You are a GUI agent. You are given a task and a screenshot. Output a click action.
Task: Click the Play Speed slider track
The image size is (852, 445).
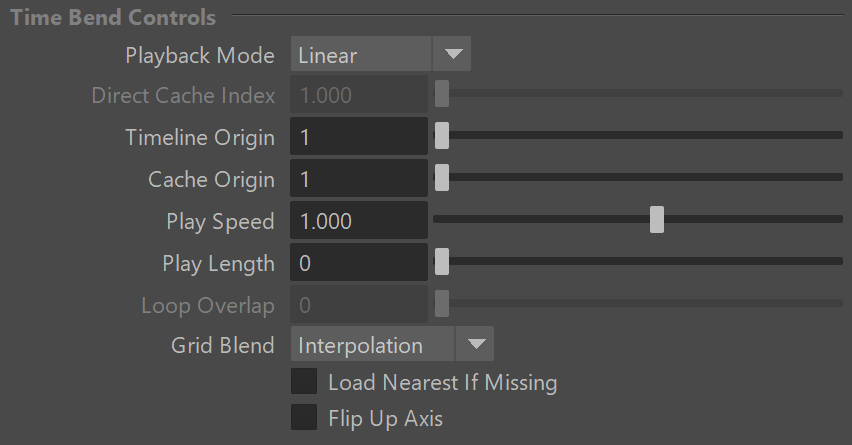pos(638,220)
